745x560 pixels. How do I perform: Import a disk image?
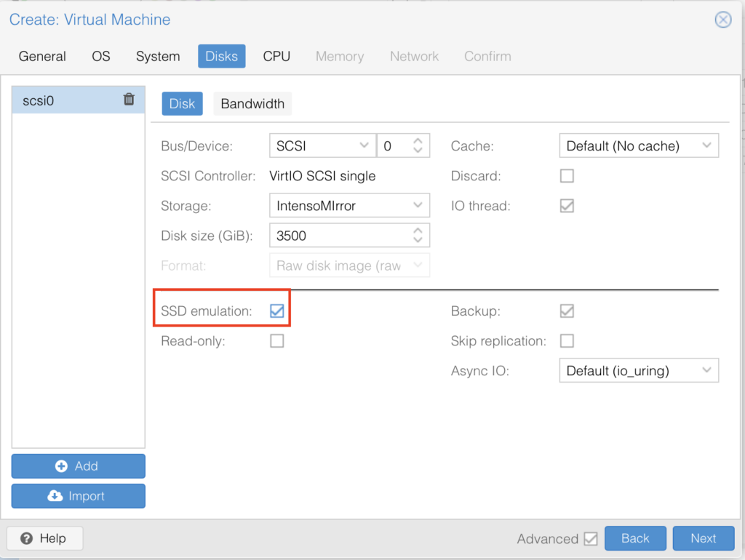[79, 496]
